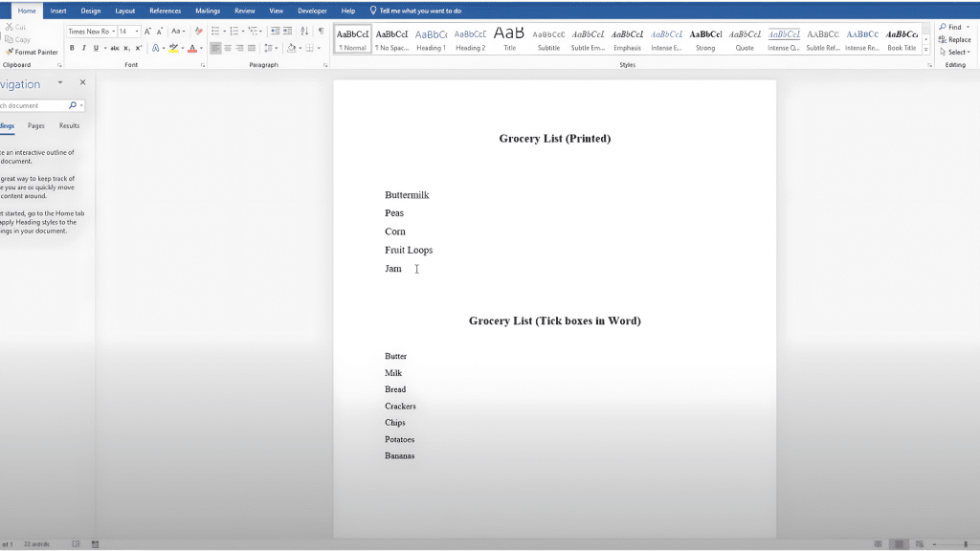Apply bullet list formatting

(x=214, y=32)
